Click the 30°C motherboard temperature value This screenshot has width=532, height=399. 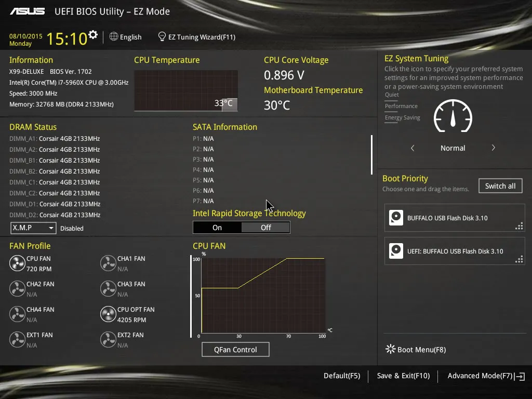(x=277, y=105)
